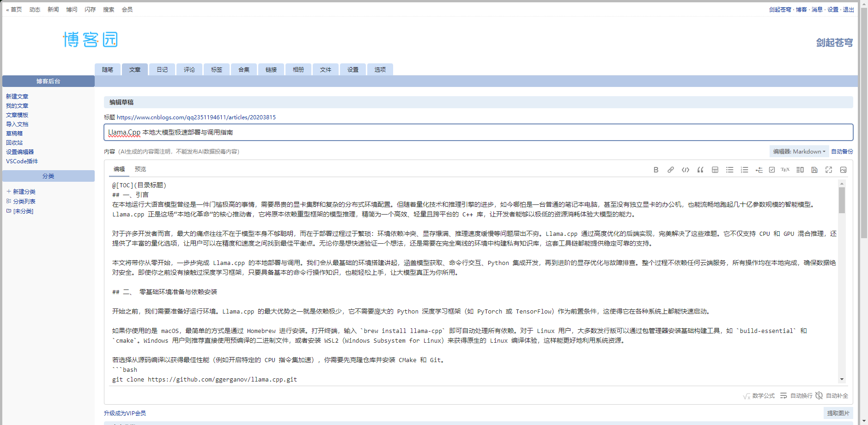This screenshot has width=868, height=425.
Task: Open 新闻 in the top navigation
Action: point(53,9)
